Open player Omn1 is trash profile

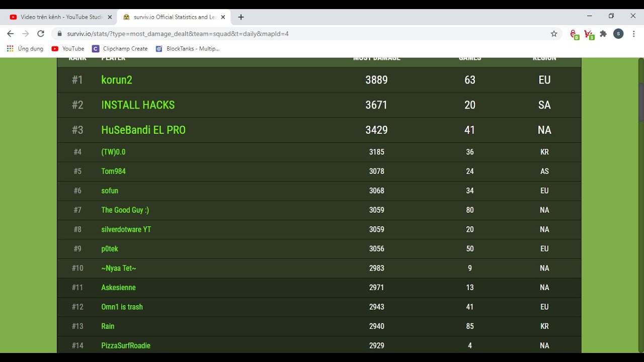coord(122,307)
